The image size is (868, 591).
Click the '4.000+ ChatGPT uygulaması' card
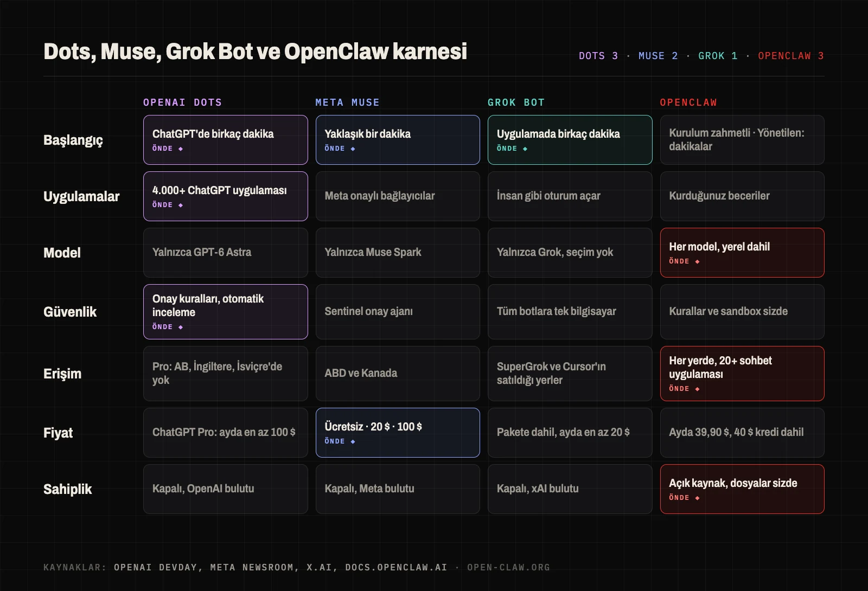click(225, 196)
